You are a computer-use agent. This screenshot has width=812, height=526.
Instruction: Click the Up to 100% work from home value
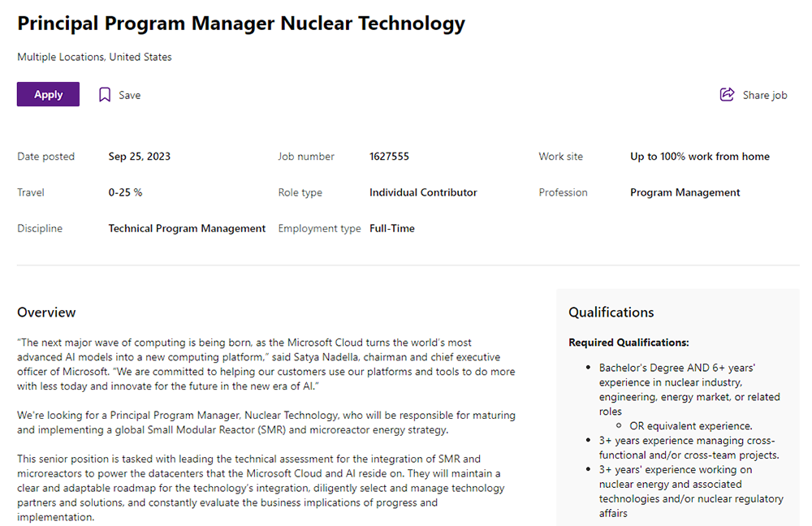(x=700, y=157)
